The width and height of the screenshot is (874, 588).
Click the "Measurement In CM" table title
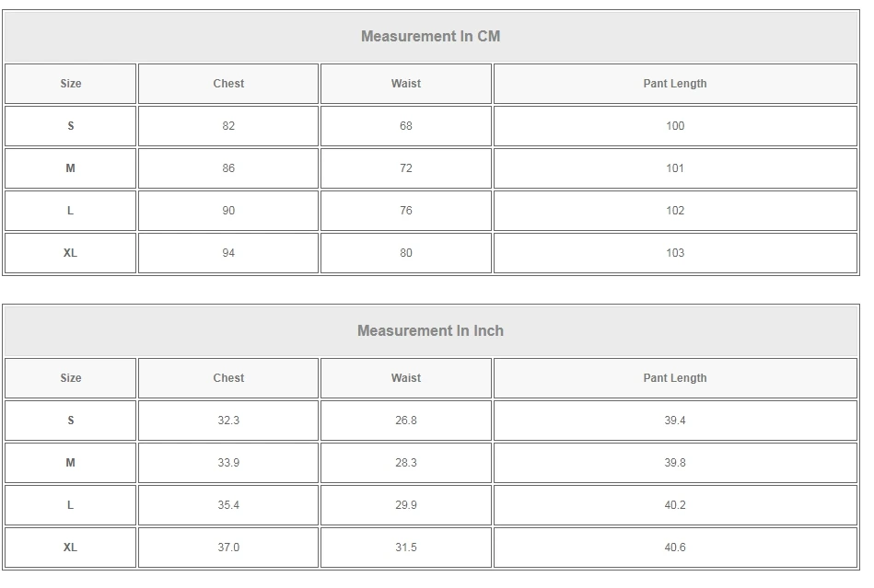point(430,37)
